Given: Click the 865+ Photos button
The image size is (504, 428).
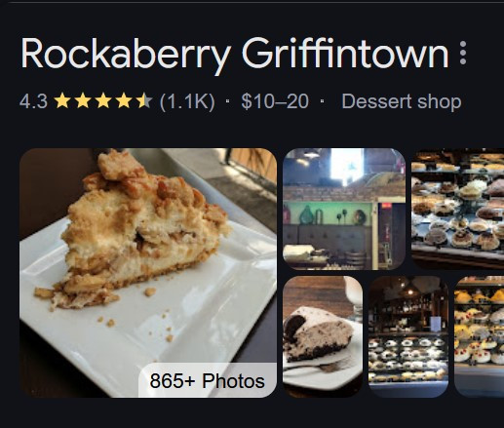Looking at the screenshot, I should tap(208, 380).
